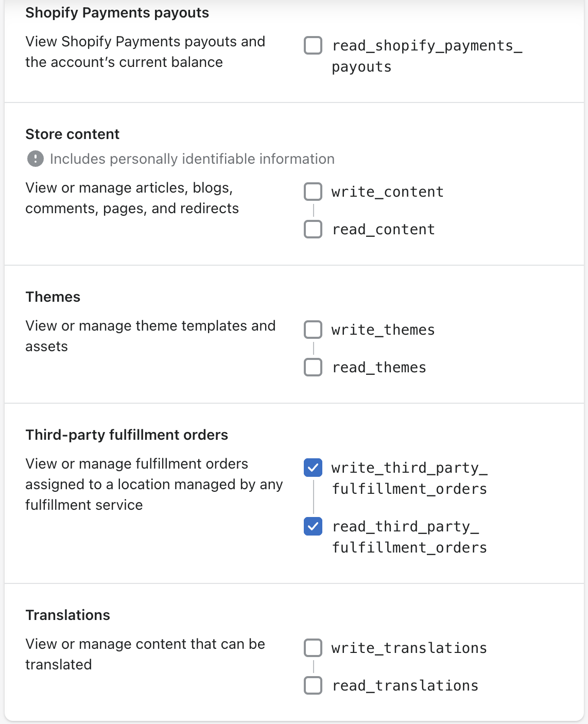
Task: Click the Shopify Payments payouts heading
Action: [117, 13]
